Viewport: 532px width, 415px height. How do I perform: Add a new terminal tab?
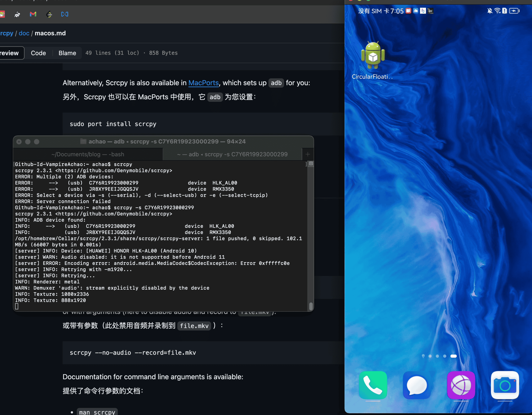click(308, 154)
